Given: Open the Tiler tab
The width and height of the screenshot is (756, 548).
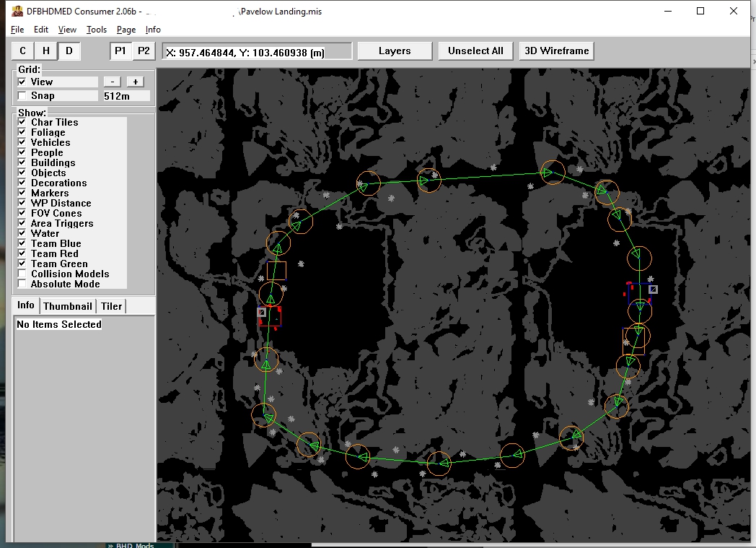Looking at the screenshot, I should coord(112,306).
